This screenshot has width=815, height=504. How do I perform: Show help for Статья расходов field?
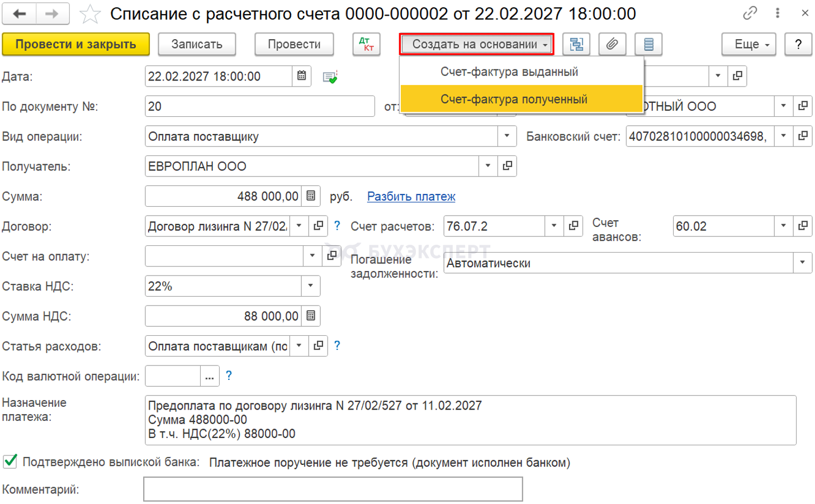click(337, 346)
